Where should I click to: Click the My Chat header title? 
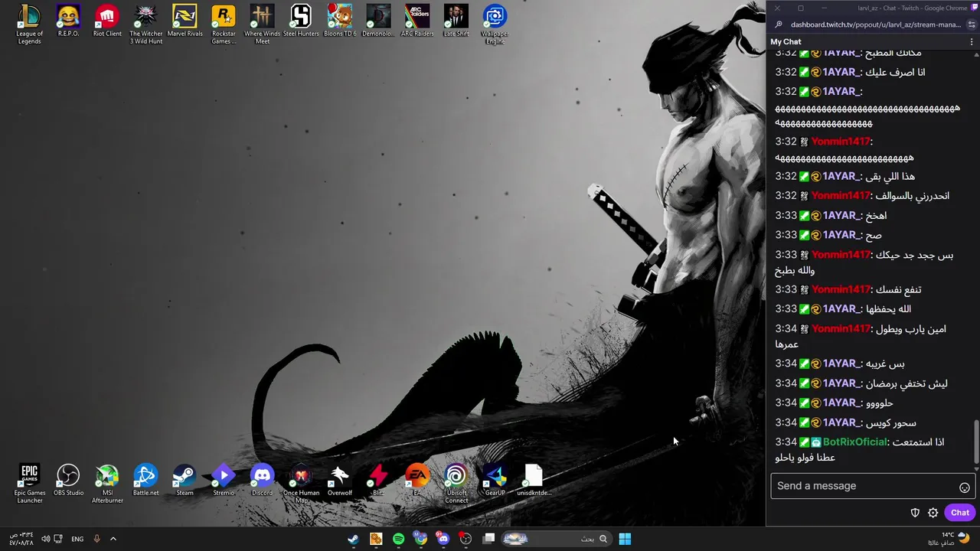pyautogui.click(x=786, y=42)
